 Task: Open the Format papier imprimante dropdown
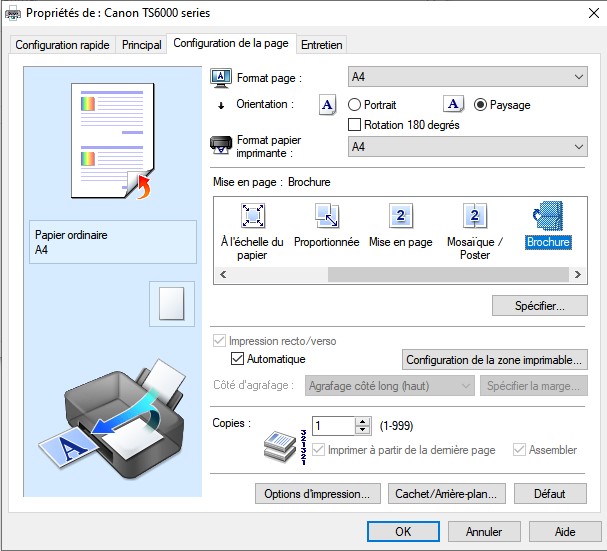[468, 147]
